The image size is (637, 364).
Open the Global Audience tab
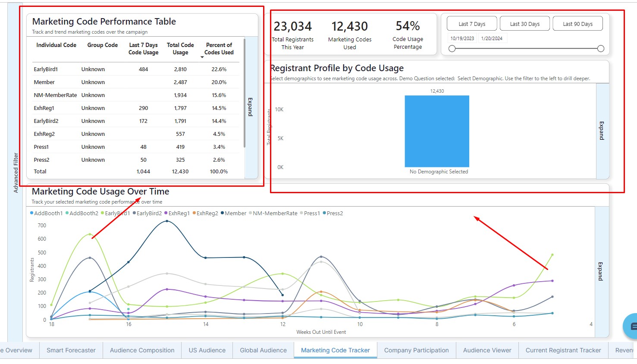(x=263, y=350)
